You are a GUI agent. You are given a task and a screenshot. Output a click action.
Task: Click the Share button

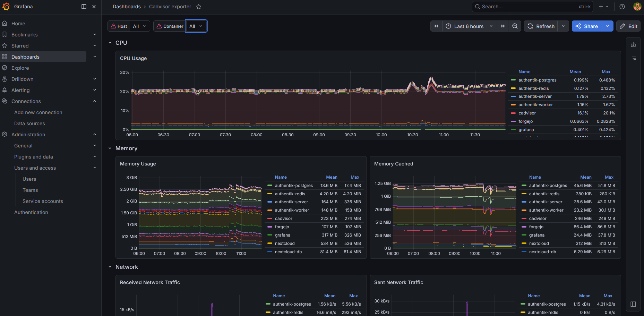587,26
